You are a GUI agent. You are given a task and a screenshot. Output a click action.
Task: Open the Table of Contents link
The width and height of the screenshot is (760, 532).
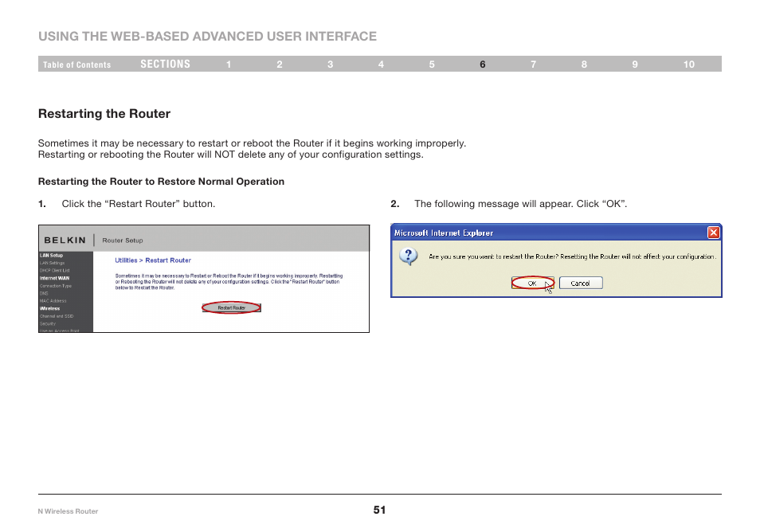(76, 65)
